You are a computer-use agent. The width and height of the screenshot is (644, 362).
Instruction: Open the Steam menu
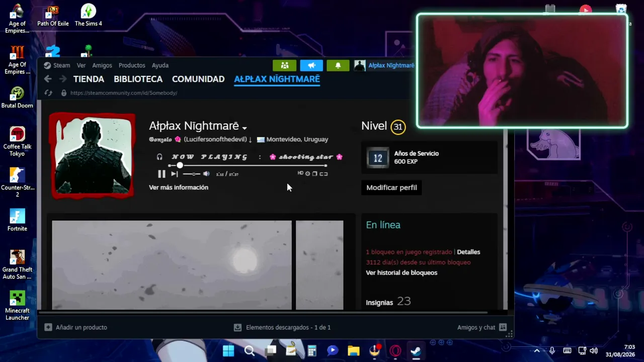click(x=57, y=65)
